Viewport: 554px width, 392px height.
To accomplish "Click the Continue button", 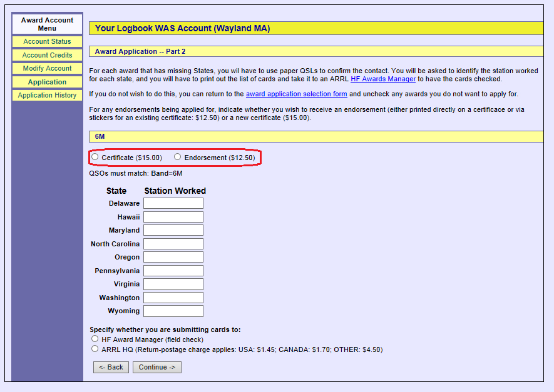I will pyautogui.click(x=156, y=367).
